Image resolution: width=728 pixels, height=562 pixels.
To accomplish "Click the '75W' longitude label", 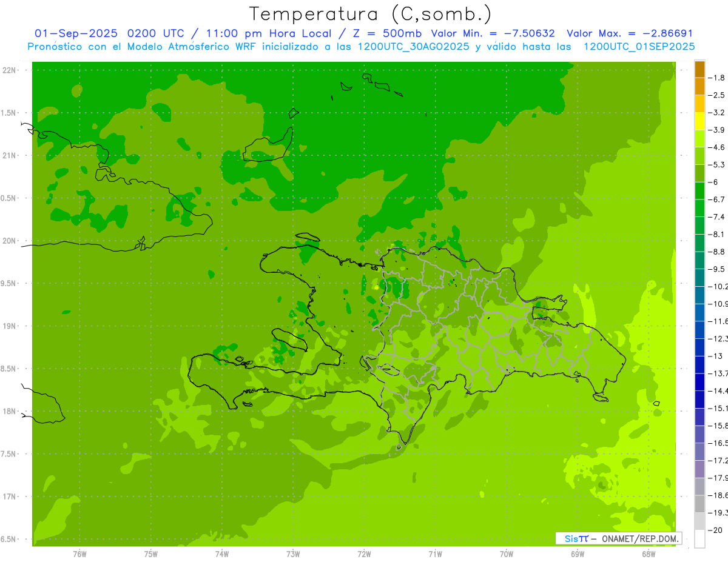I will [151, 554].
